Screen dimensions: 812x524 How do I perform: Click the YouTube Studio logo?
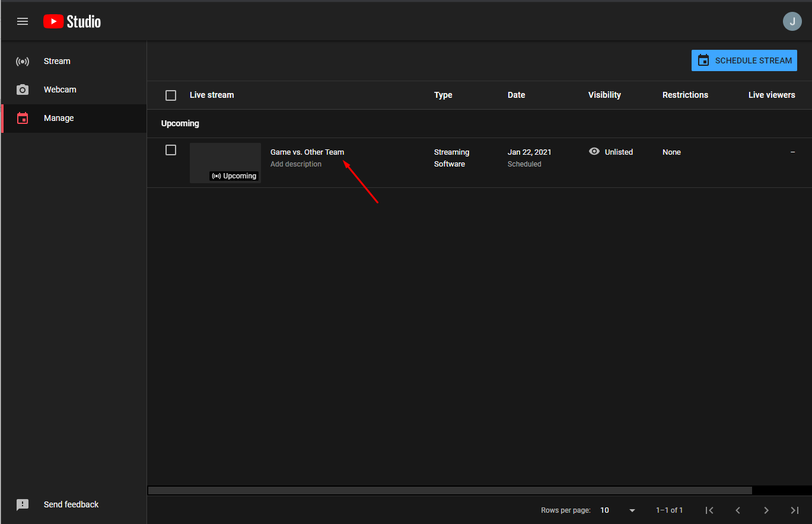(x=72, y=21)
